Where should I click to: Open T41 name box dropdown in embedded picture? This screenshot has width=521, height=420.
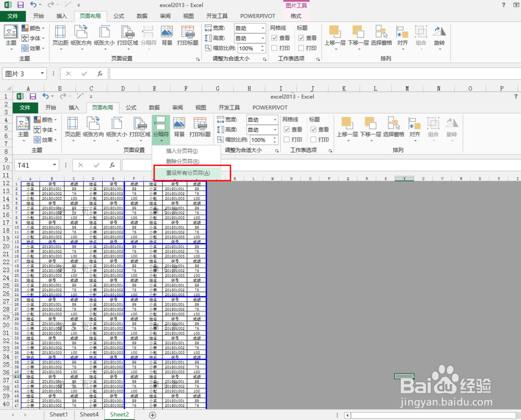(55, 165)
